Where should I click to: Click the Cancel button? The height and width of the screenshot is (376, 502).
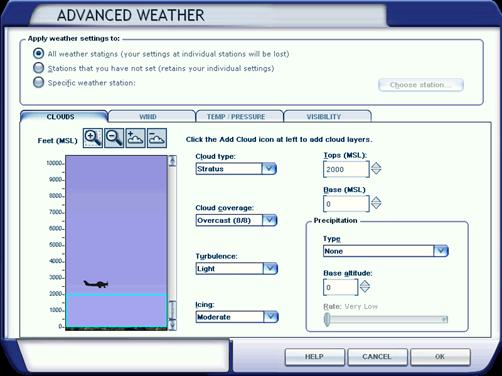[x=377, y=357]
